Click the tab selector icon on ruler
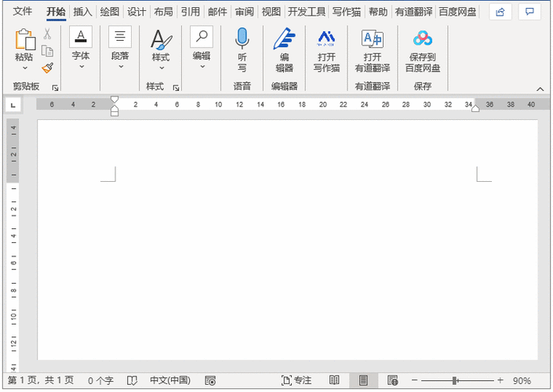Viewport: 553px width, 392px height. coord(13,105)
